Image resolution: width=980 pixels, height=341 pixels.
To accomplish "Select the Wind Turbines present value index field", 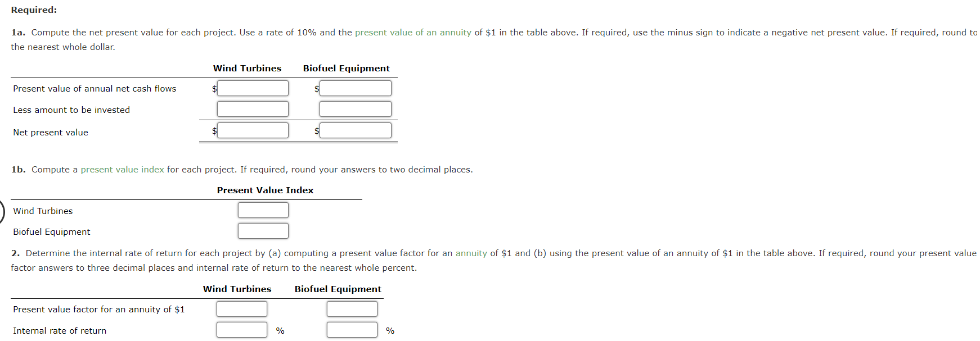I will 263,210.
